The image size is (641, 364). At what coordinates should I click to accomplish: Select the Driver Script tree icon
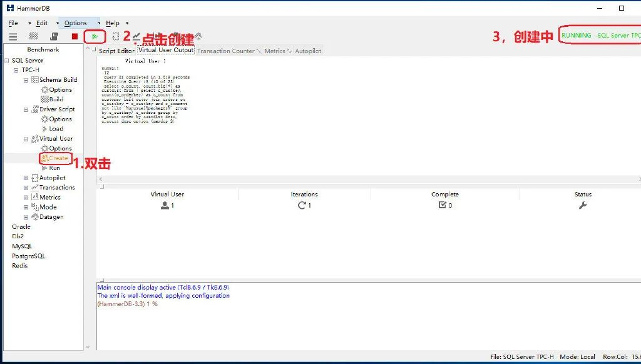coord(35,109)
